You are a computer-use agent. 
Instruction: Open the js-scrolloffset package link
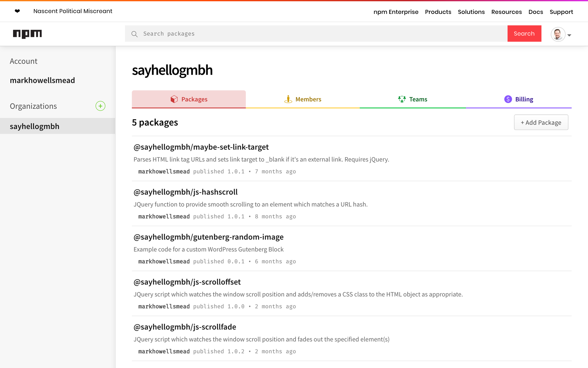(187, 282)
